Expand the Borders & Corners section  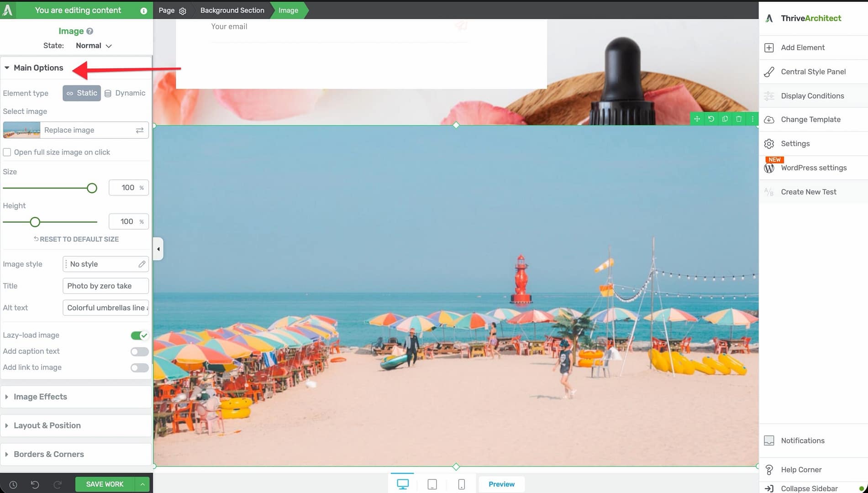(x=48, y=454)
